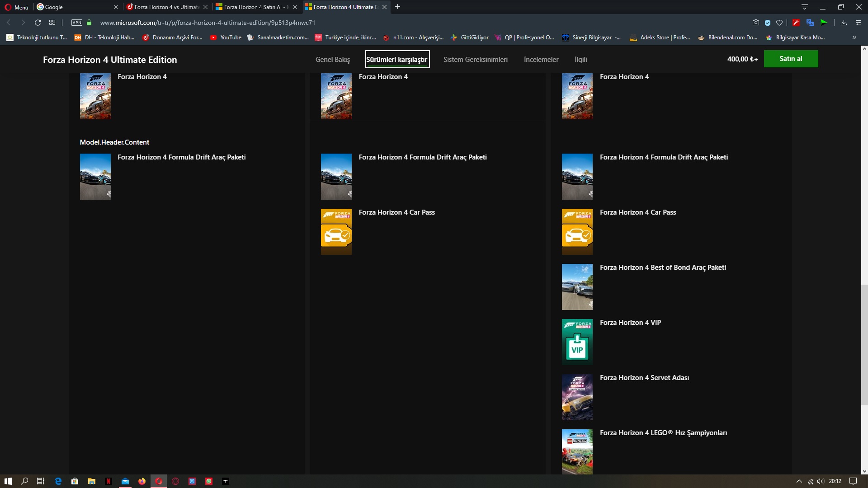Open Mail app from taskbar
This screenshot has height=488, width=868.
(125, 481)
